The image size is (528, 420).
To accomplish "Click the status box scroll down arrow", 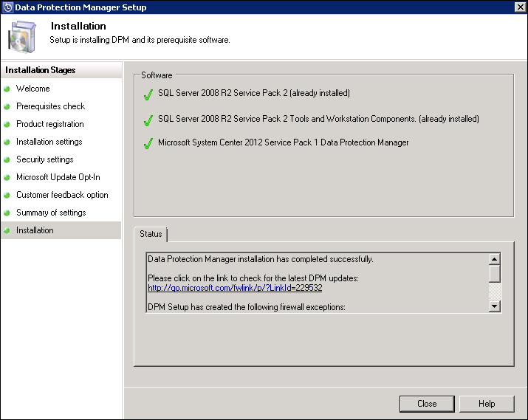I will (x=494, y=306).
